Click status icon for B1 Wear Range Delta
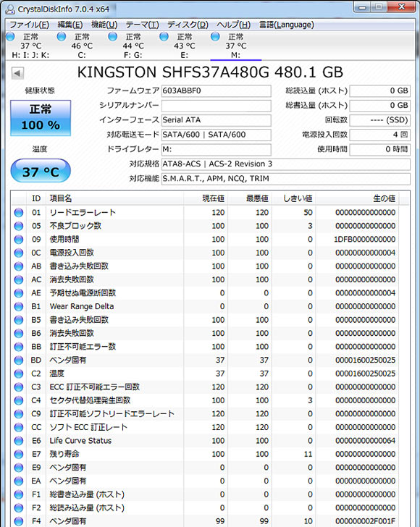 coord(19,307)
